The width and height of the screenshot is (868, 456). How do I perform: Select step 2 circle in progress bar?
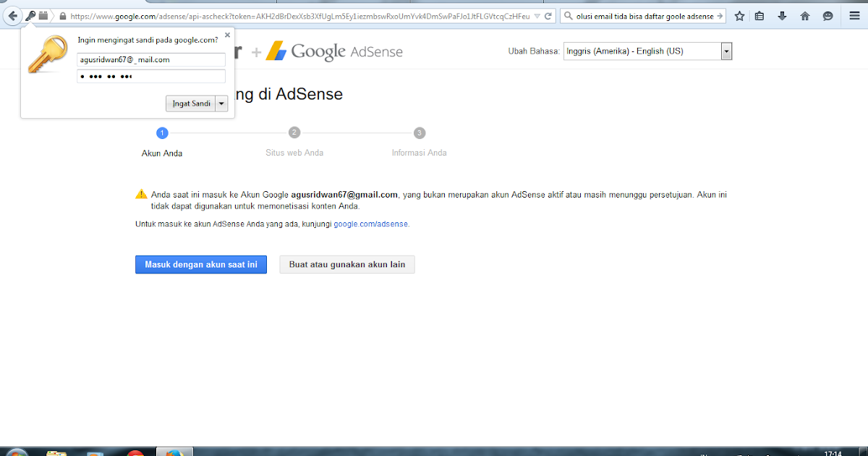(x=294, y=132)
